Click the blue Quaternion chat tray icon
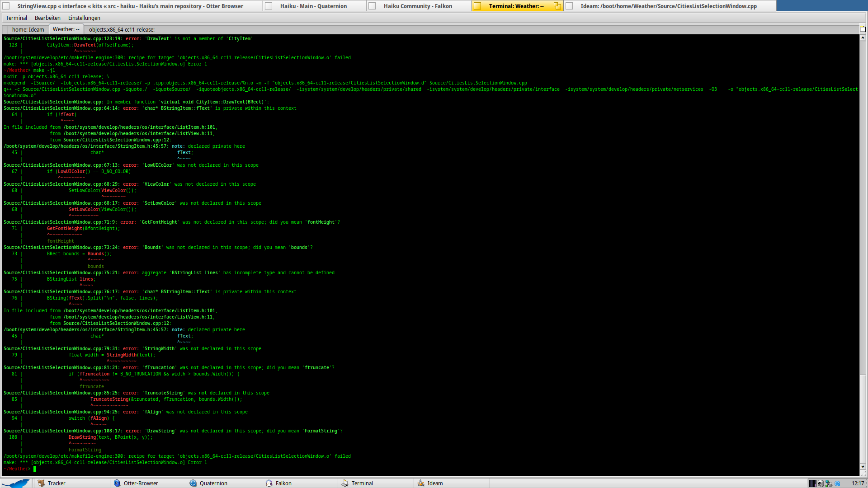Viewport: 868px width, 488px height. coord(837,483)
